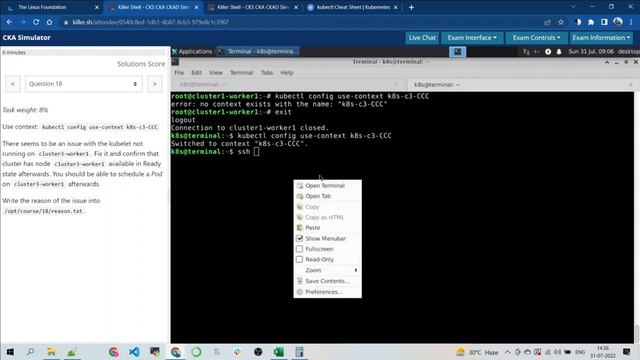
Task: Click Chrome icon on the taskbar
Action: point(176,352)
